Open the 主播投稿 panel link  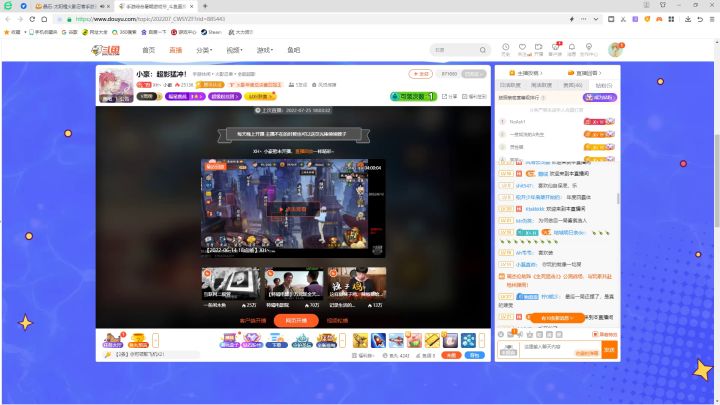[x=526, y=73]
